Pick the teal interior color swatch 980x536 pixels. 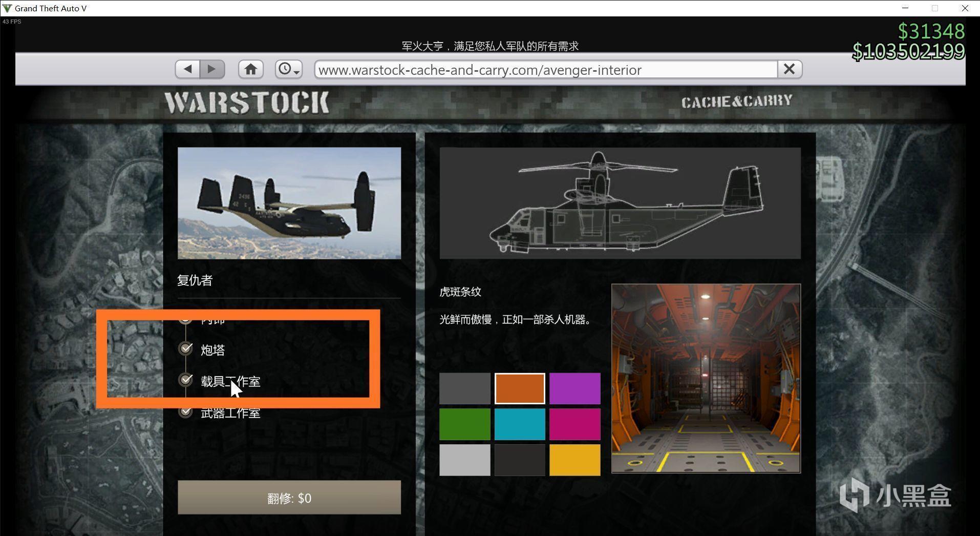520,424
